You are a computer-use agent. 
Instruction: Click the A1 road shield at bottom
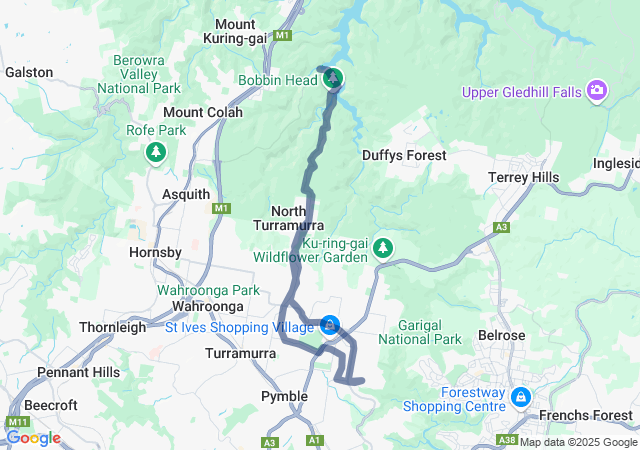[314, 440]
